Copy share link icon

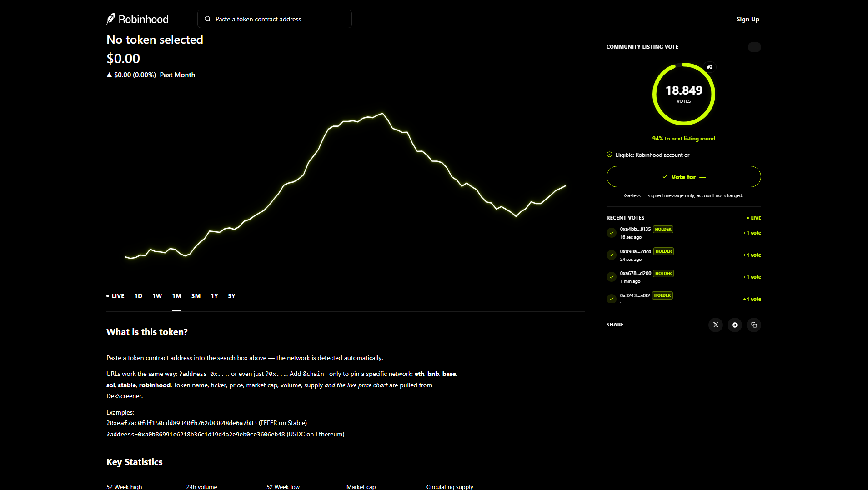[754, 325]
